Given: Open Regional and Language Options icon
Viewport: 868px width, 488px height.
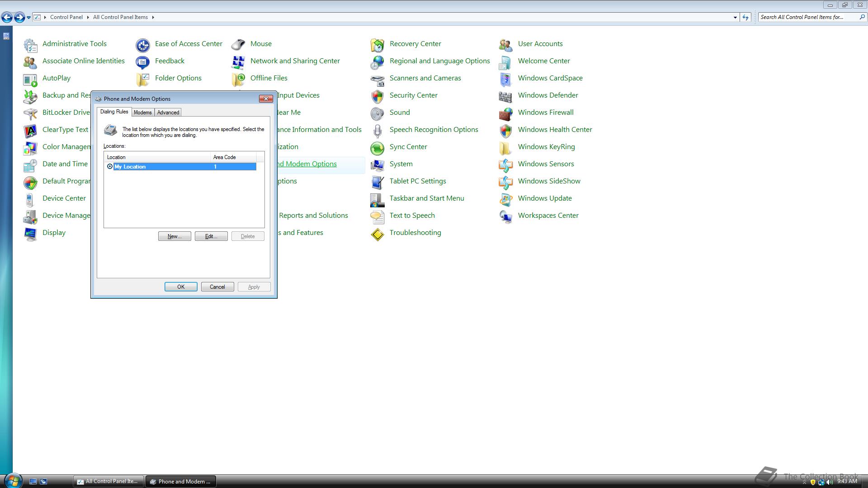Looking at the screenshot, I should click(x=377, y=62).
